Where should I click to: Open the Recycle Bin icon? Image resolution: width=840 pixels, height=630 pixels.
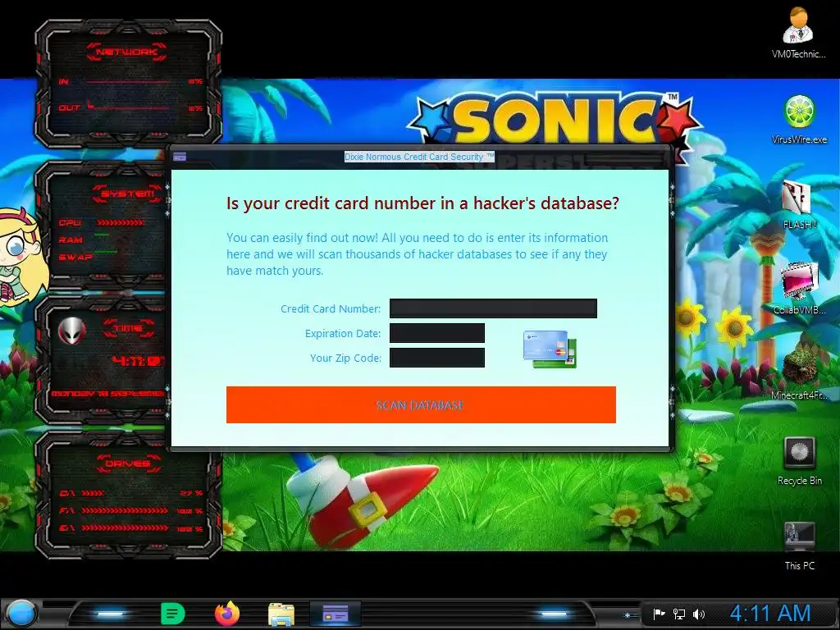click(x=799, y=461)
